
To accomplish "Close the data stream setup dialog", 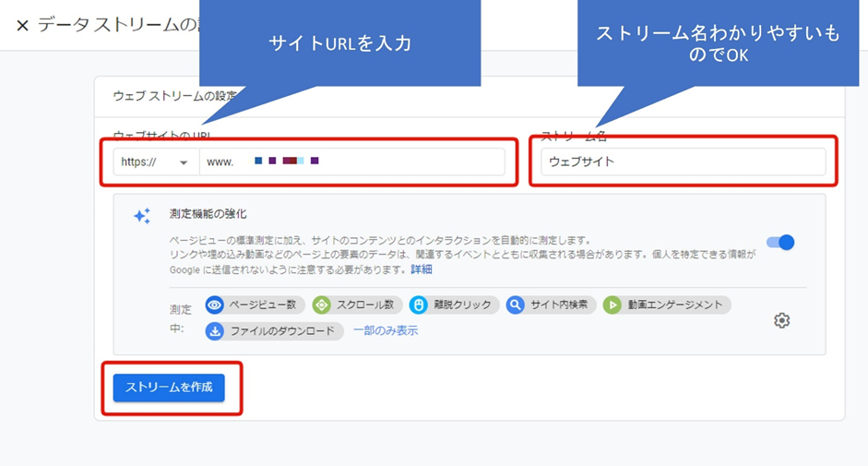I will (x=22, y=26).
